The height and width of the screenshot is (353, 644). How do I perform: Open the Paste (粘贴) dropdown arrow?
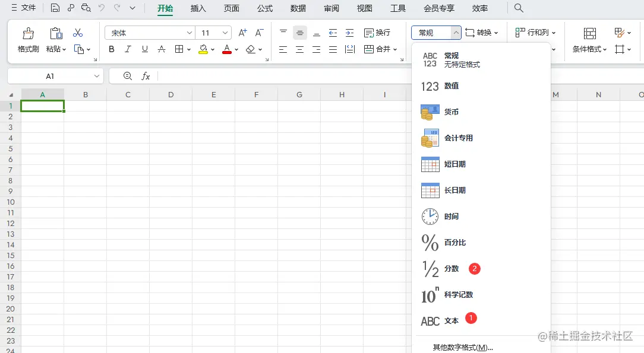[64, 50]
